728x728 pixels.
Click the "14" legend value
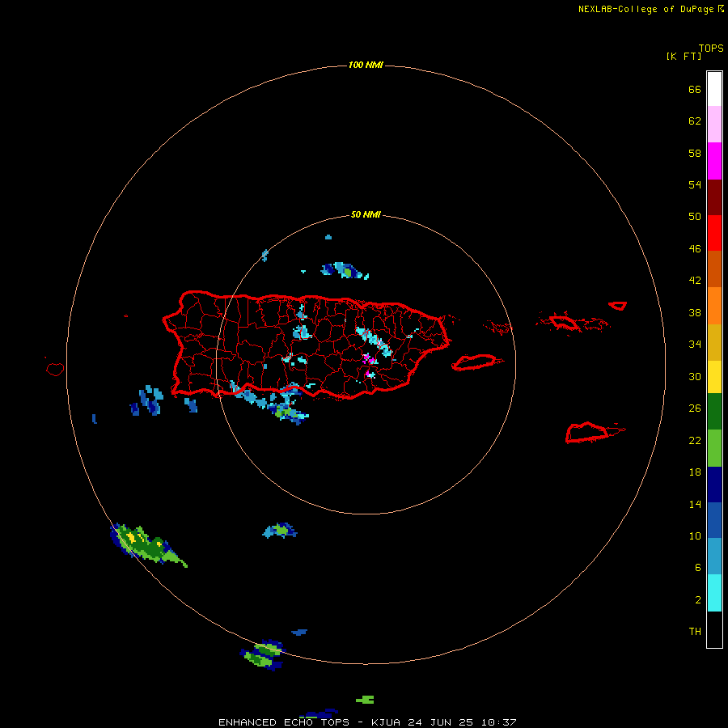coord(695,505)
